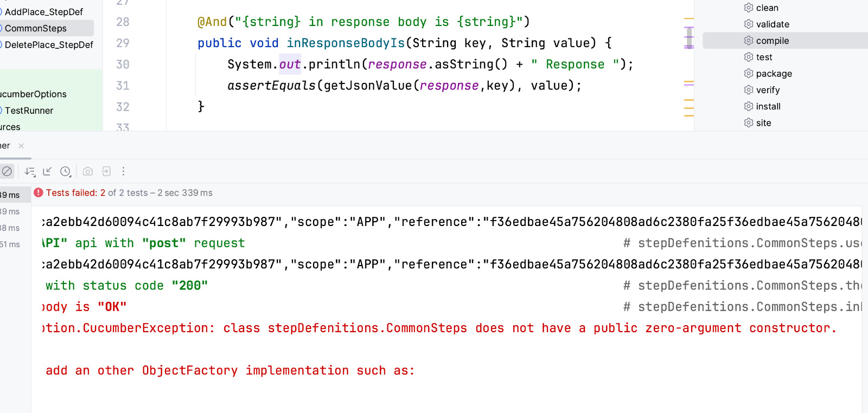
Task: Open the three-dot more options menu
Action: click(124, 171)
